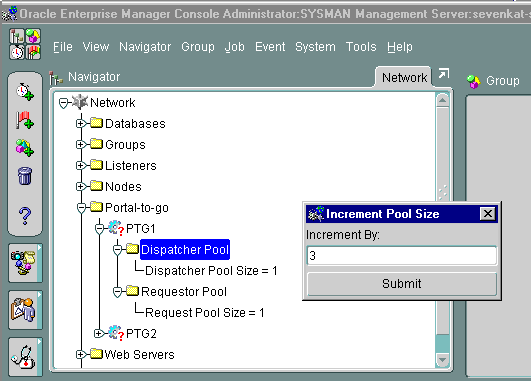The width and height of the screenshot is (531, 381).
Task: Expand the PTG2 node
Action: 99,334
